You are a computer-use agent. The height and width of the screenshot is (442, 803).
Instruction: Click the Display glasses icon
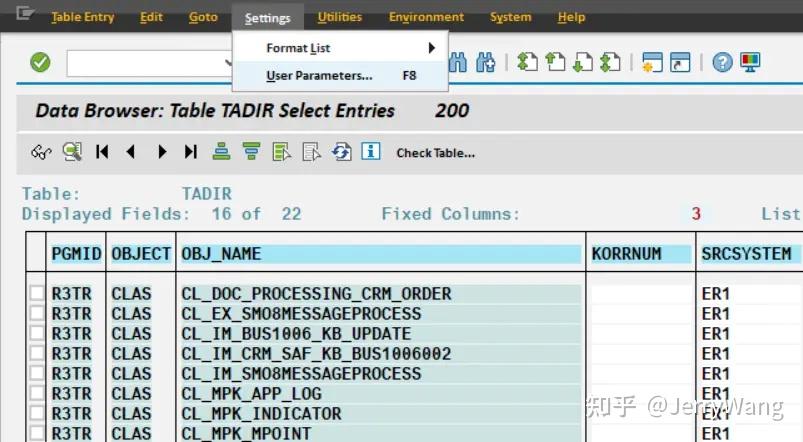click(41, 152)
